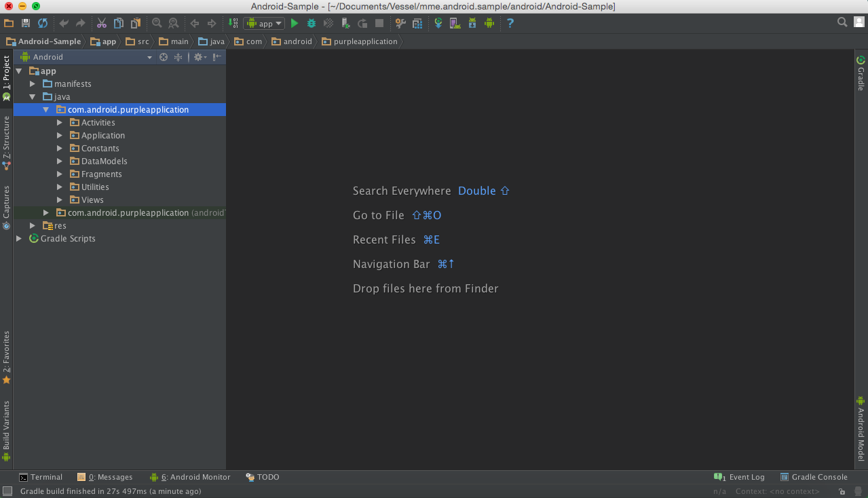Click the Scroll from Source target icon

click(x=164, y=57)
